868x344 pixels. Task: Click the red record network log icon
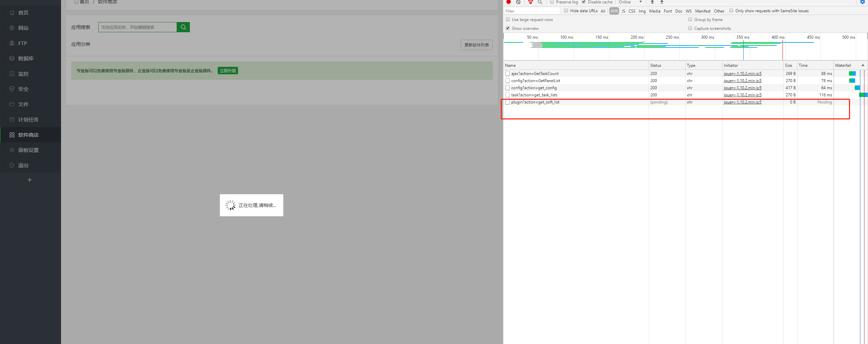(509, 2)
